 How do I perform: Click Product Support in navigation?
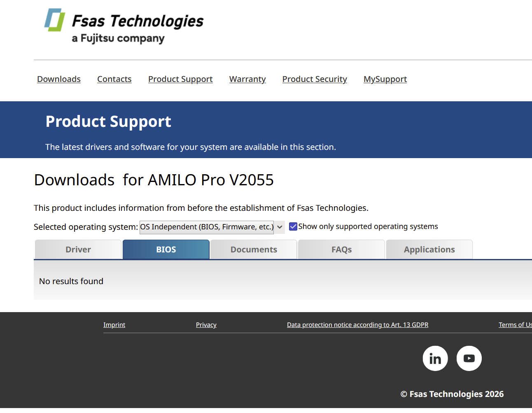click(180, 79)
